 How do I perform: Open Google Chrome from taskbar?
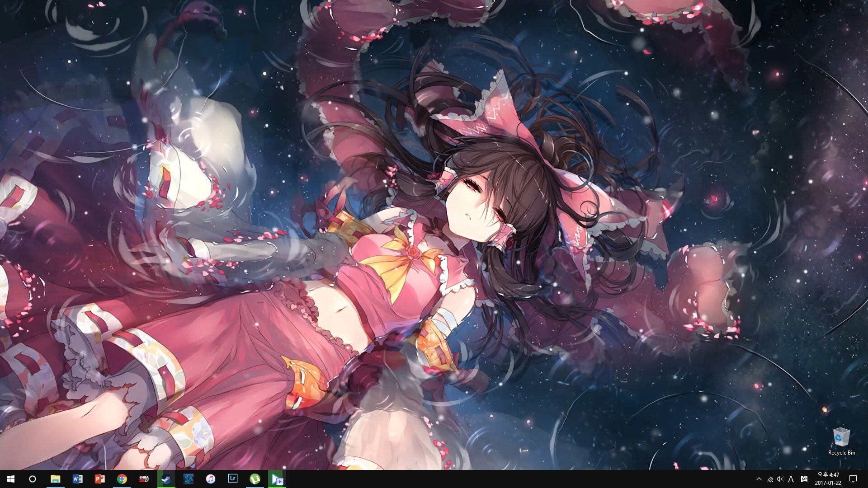122,479
